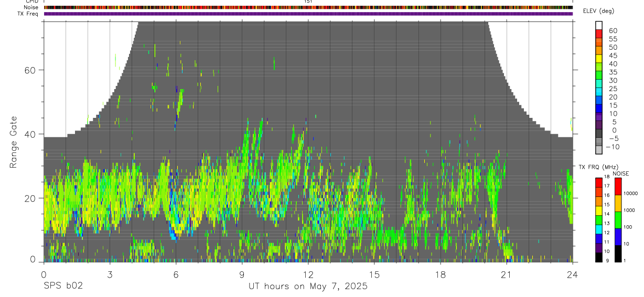Screen dimensions: 644x297
Task: Click the 100 label on the NOISE legend
Action: (628, 227)
